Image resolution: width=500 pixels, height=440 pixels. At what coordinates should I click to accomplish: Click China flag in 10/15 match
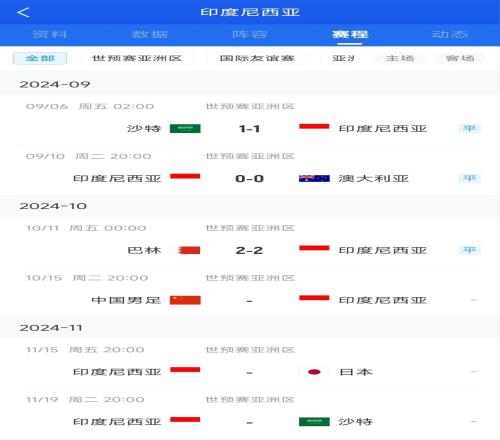[185, 300]
